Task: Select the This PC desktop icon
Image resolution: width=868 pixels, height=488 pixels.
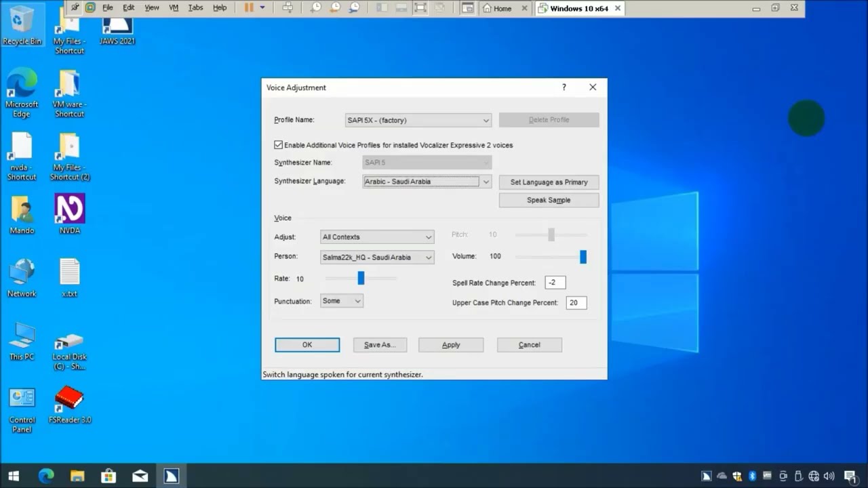Action: (22, 341)
